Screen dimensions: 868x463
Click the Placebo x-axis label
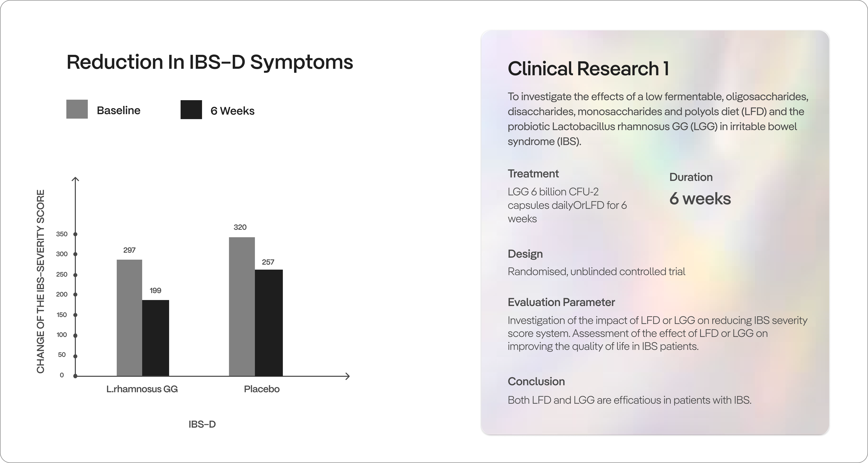pyautogui.click(x=261, y=389)
